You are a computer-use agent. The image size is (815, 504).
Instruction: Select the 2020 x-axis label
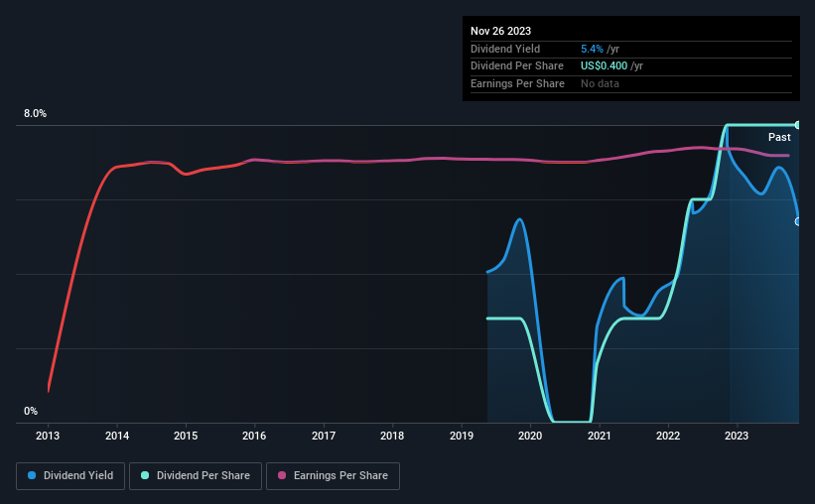[530, 436]
